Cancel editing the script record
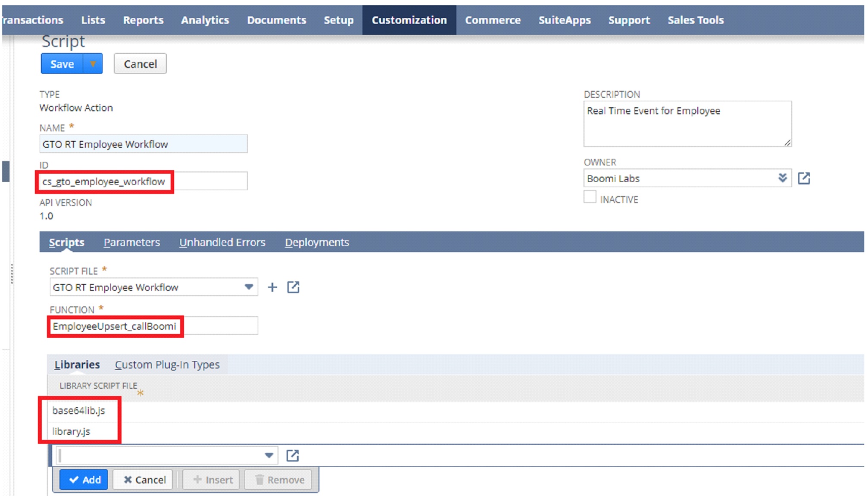 pos(140,63)
